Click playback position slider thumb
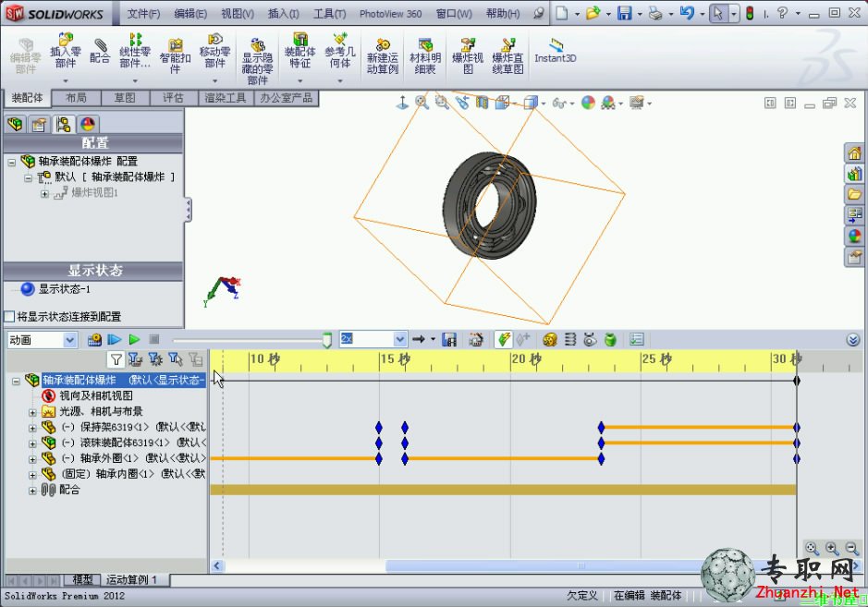 327,340
